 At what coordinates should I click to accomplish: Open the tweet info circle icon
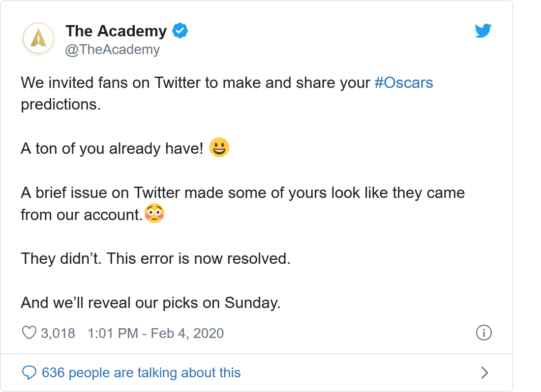point(484,333)
